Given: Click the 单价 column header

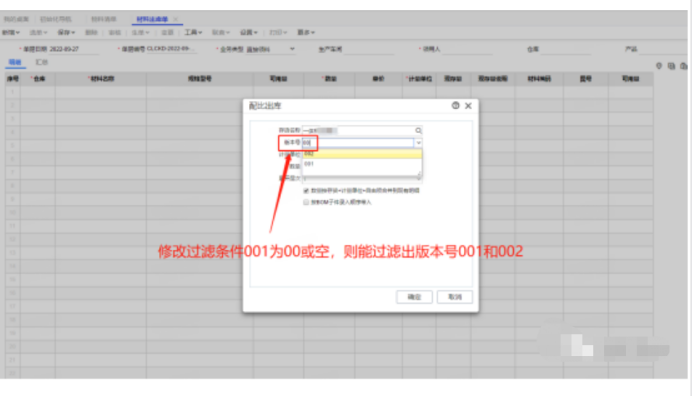Looking at the screenshot, I should tap(378, 79).
